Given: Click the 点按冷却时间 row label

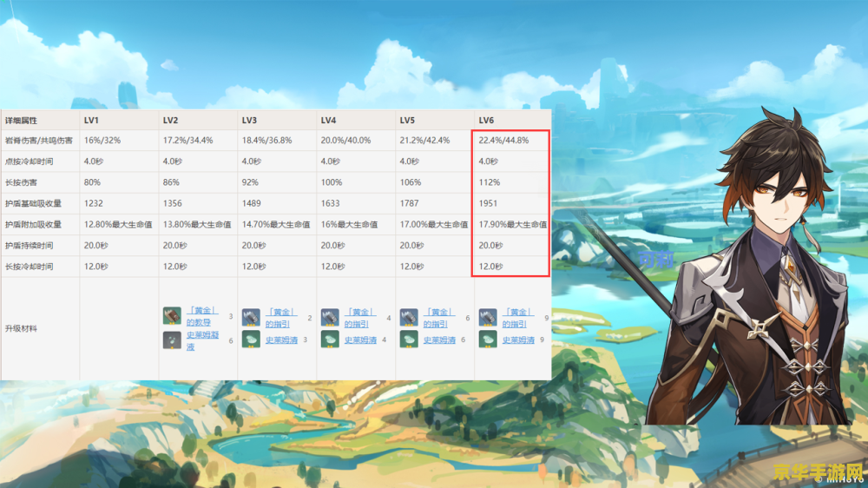Looking at the screenshot, I should pyautogui.click(x=30, y=162).
